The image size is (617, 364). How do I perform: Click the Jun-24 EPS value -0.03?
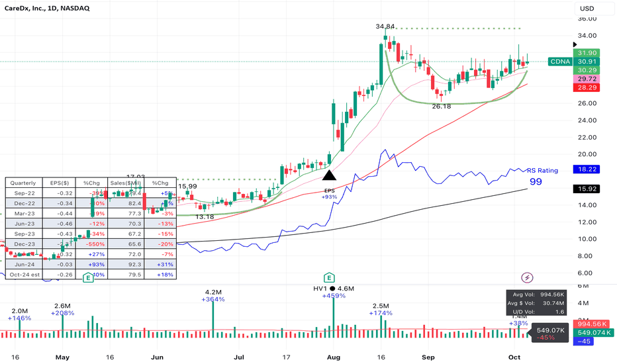click(x=64, y=265)
